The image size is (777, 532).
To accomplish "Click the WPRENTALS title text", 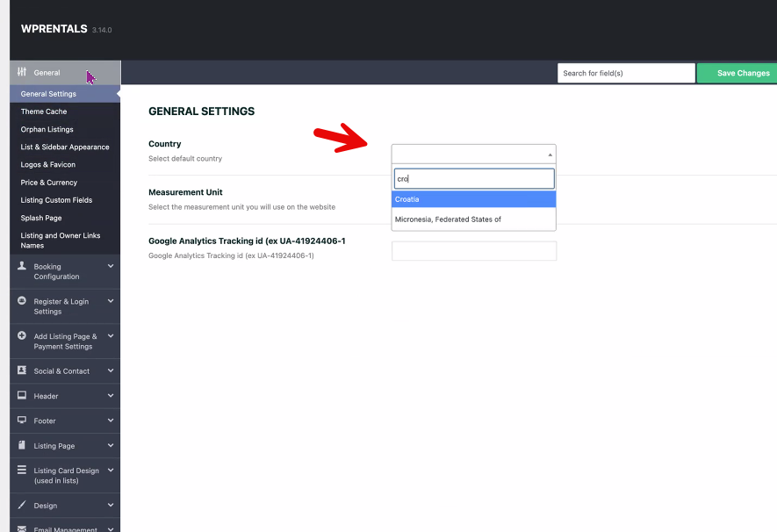I will click(54, 29).
